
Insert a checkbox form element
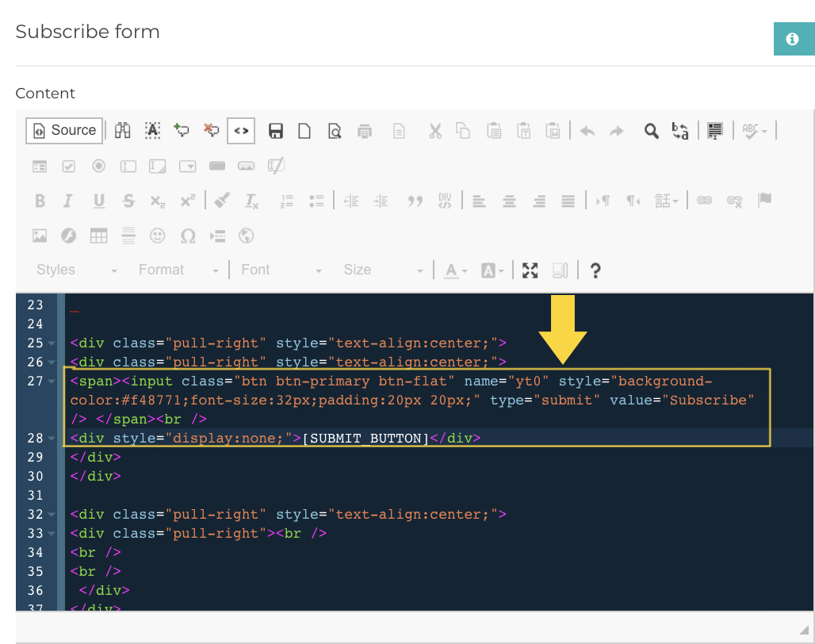click(68, 166)
